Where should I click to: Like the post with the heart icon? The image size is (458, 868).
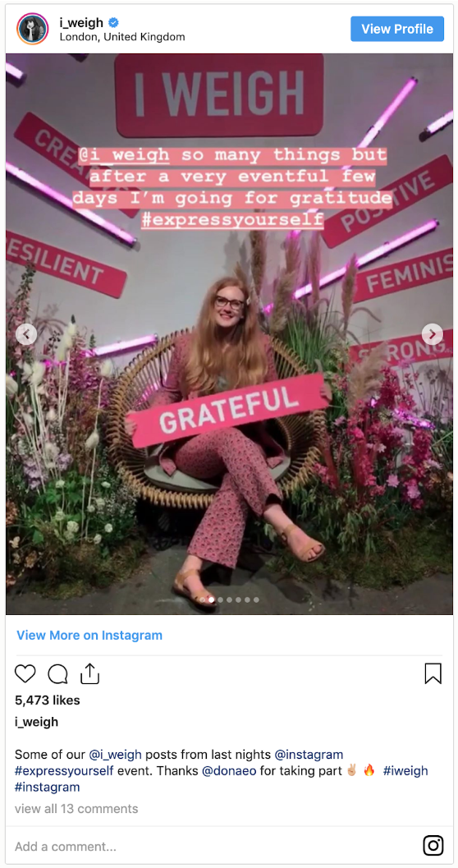[x=25, y=673]
